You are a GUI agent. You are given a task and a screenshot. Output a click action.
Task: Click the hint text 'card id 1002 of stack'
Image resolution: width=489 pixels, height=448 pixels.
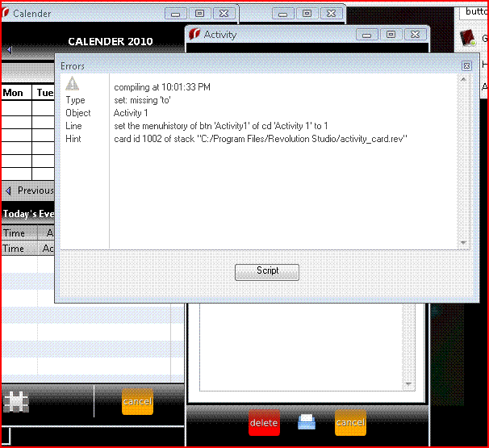(261, 139)
